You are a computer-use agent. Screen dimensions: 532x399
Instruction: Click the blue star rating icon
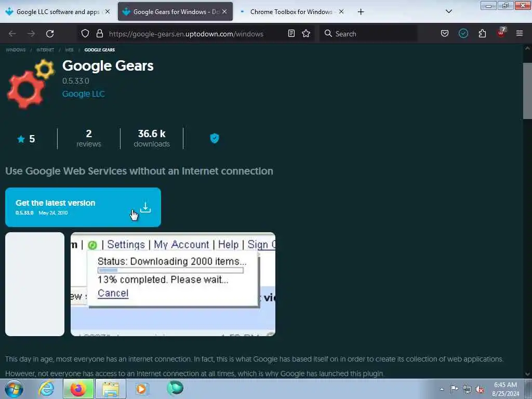point(21,139)
